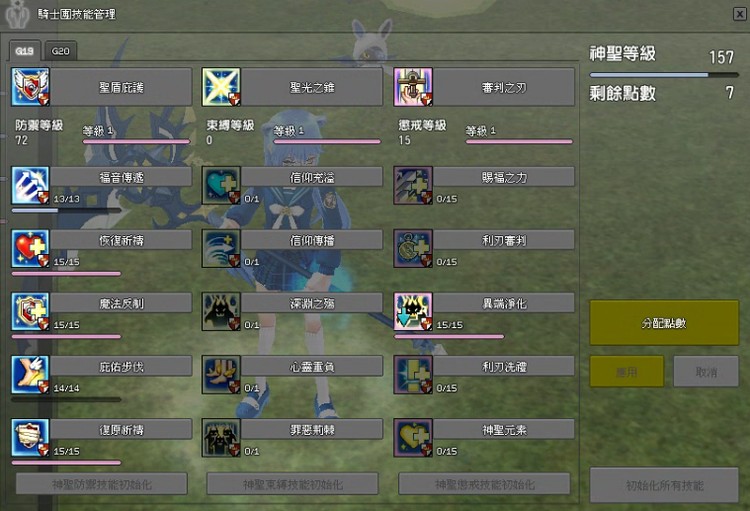Click the 賜福之力 skill name bar
The image size is (750, 511).
[504, 178]
